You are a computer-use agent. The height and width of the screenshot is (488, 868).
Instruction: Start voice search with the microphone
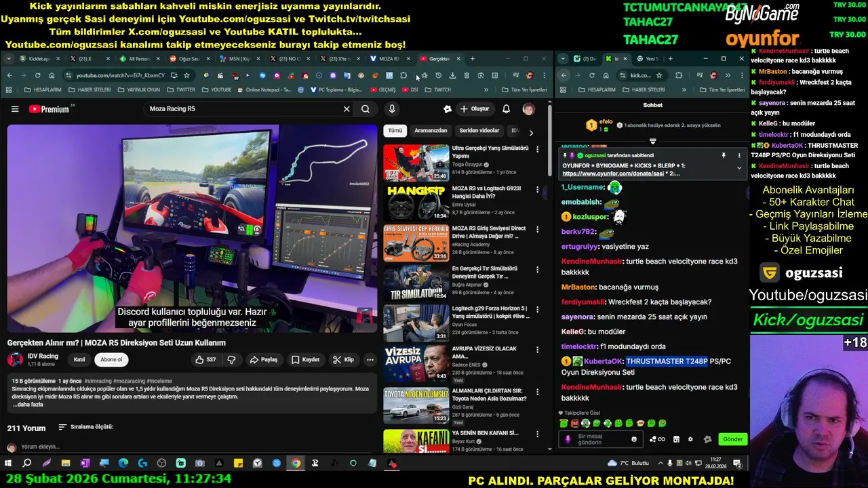click(392, 109)
